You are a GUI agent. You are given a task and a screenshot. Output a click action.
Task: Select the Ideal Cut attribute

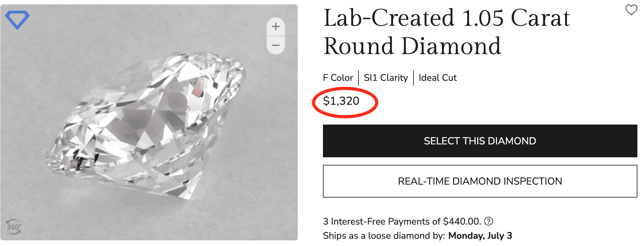pos(437,78)
